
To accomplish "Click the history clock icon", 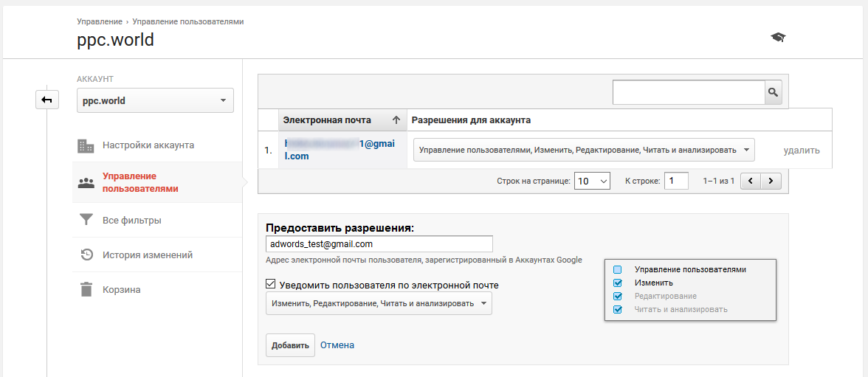I will [x=86, y=255].
